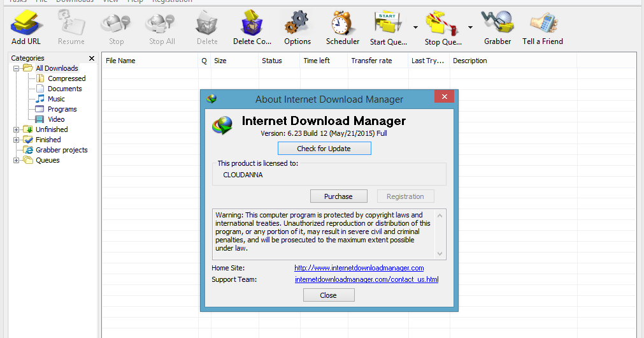The width and height of the screenshot is (644, 338).
Task: Select the Compressed category
Action: [66, 78]
